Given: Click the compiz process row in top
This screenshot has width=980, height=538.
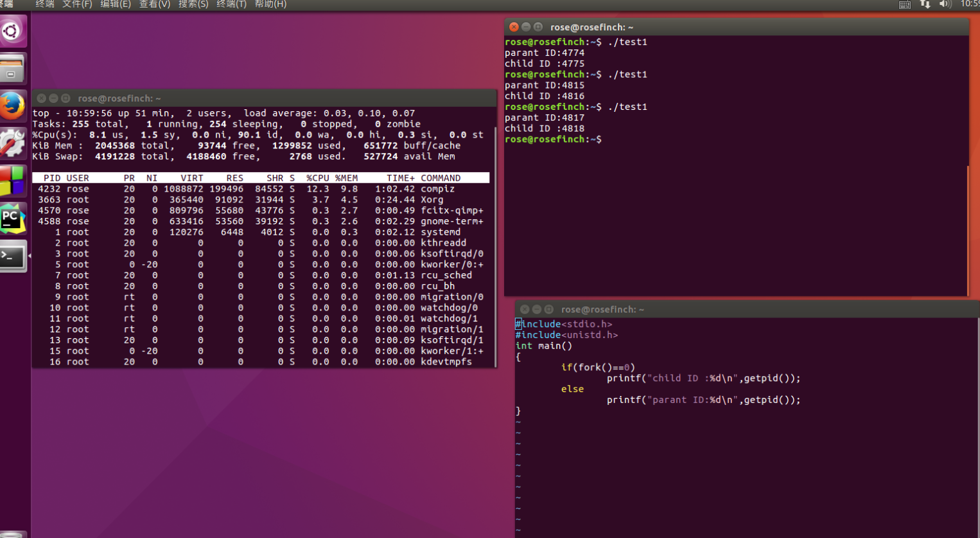Looking at the screenshot, I should [x=261, y=189].
